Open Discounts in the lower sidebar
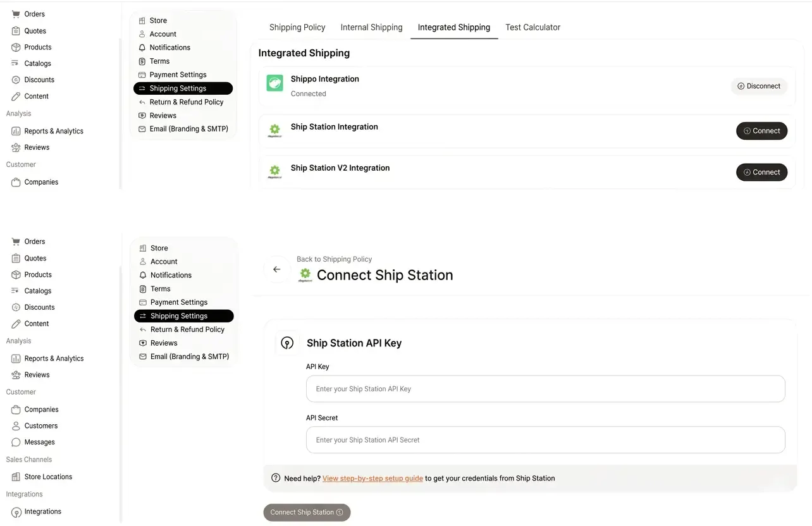 pos(33,307)
